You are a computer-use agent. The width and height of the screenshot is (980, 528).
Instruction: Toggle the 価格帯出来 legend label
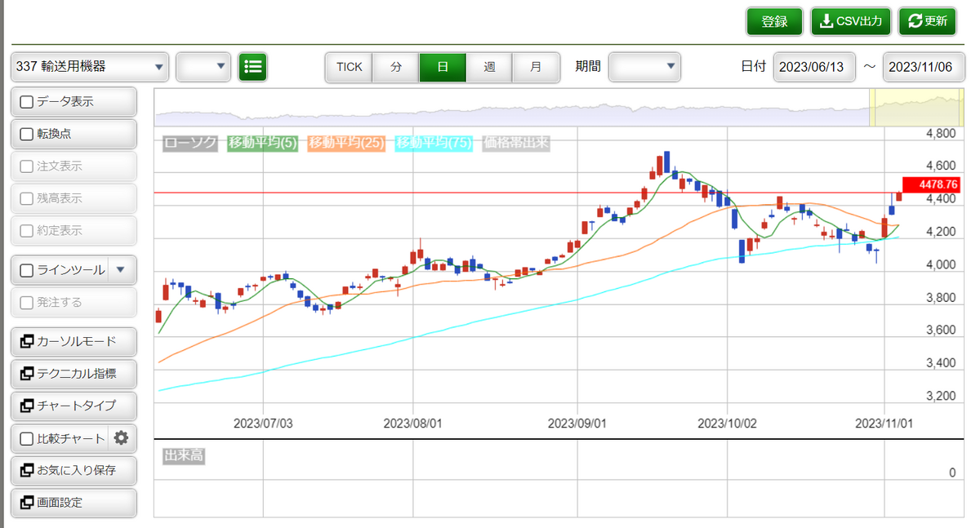[x=516, y=143]
